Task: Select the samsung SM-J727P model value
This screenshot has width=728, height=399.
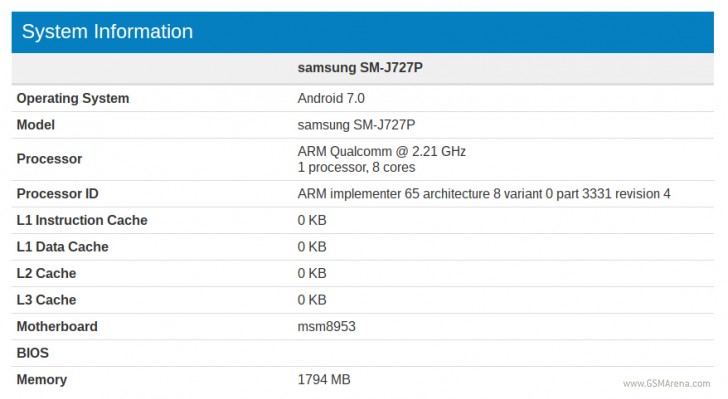Action: tap(356, 125)
